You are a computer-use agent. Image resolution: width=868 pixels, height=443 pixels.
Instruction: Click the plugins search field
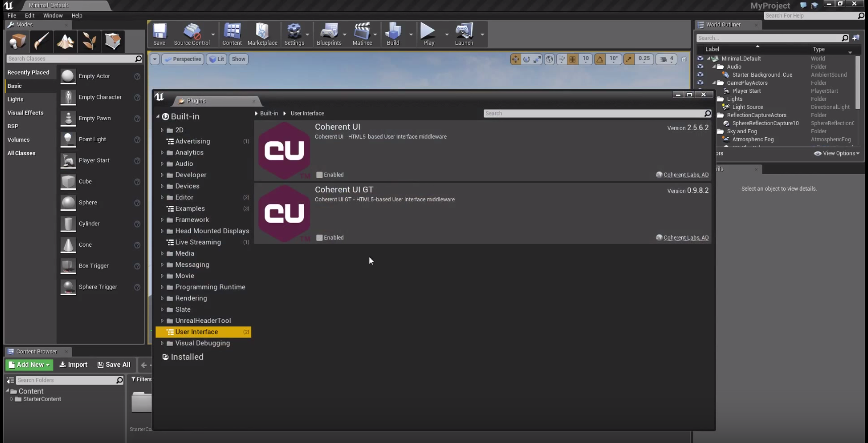click(593, 114)
